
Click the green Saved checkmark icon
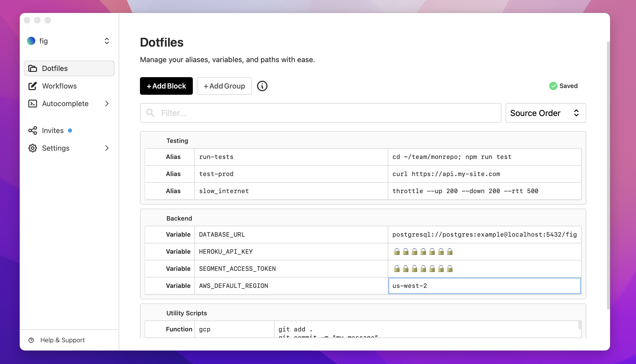click(x=553, y=86)
